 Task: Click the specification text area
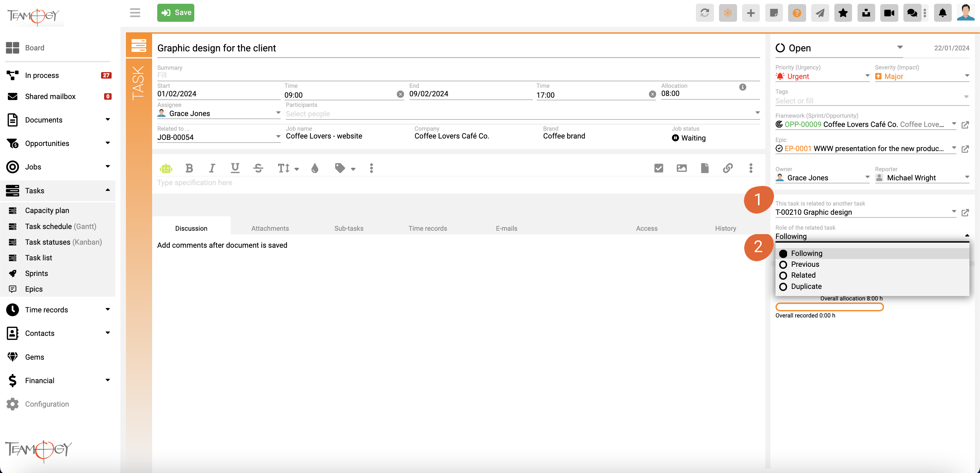pyautogui.click(x=458, y=183)
